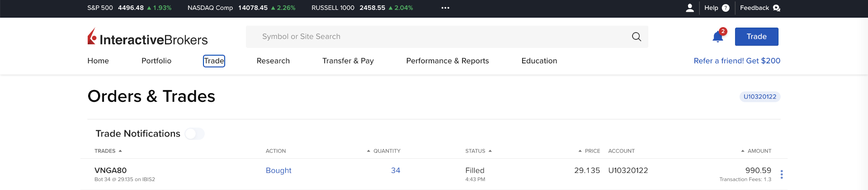Open VNGA80 trade row kebab menu
The height and width of the screenshot is (190, 868).
tap(782, 174)
